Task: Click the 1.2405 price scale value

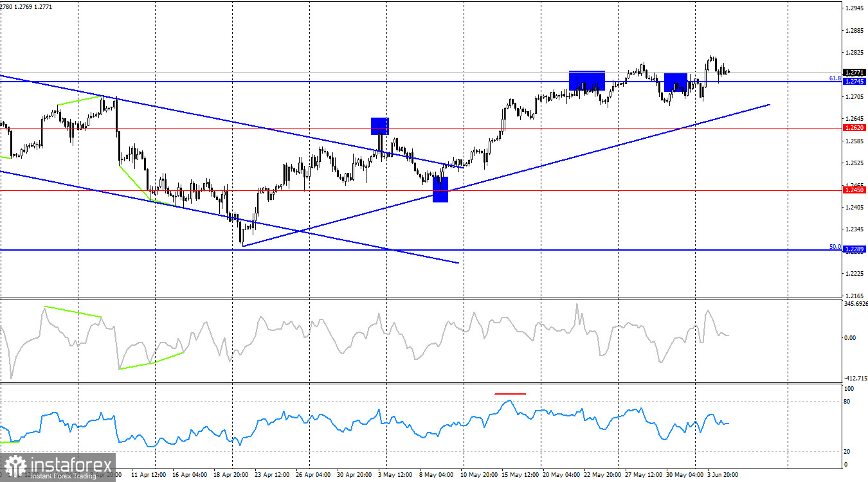Action: (856, 208)
